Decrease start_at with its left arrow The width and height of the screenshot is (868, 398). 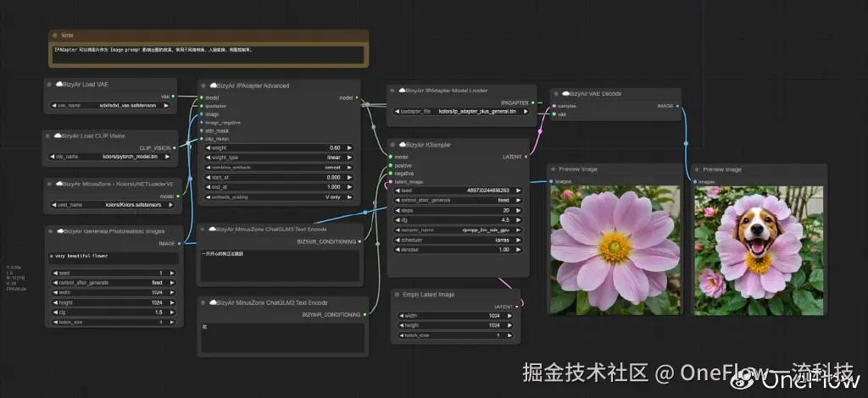(209, 178)
